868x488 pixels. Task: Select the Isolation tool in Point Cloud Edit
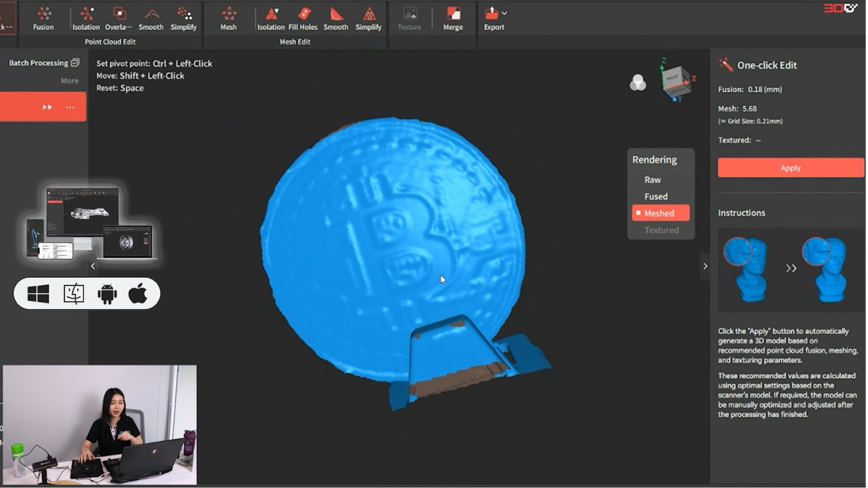click(85, 18)
